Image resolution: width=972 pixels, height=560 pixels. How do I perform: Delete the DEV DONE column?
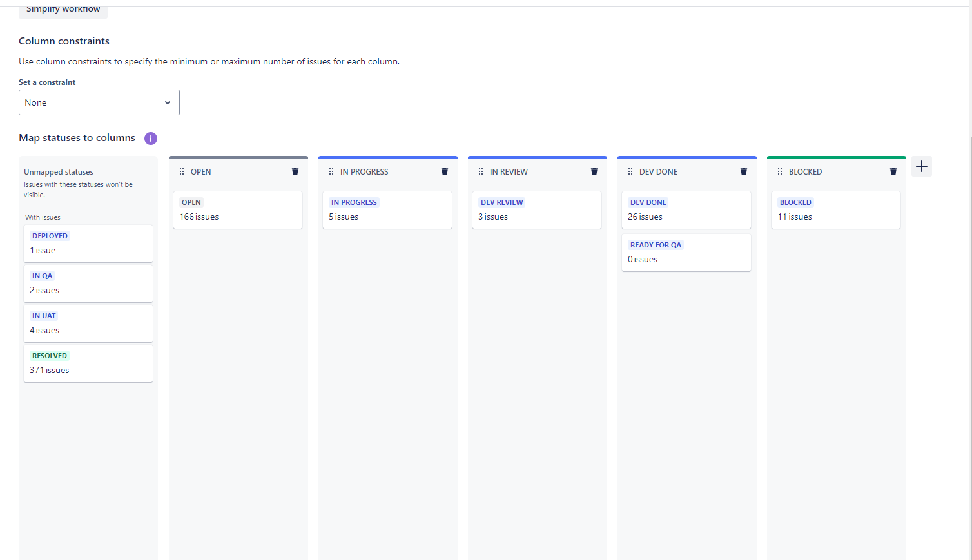point(743,171)
